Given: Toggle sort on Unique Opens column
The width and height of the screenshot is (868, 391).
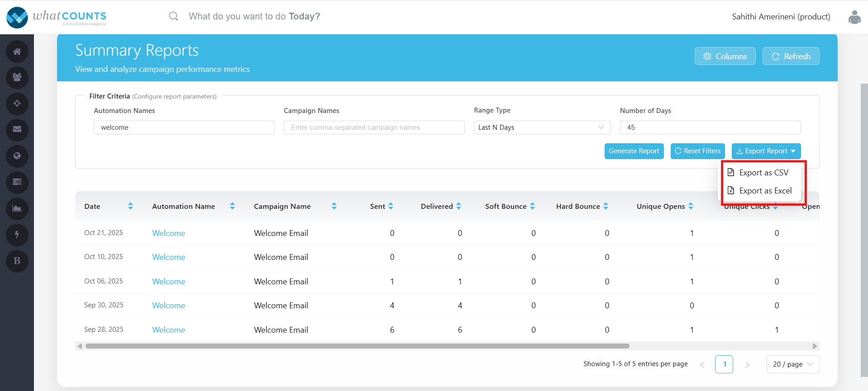Looking at the screenshot, I should click(691, 206).
